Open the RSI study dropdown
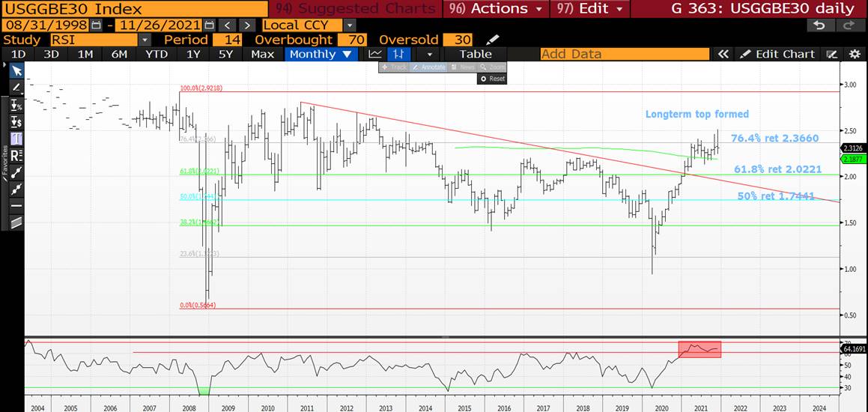Image resolution: width=868 pixels, height=412 pixels. point(151,40)
